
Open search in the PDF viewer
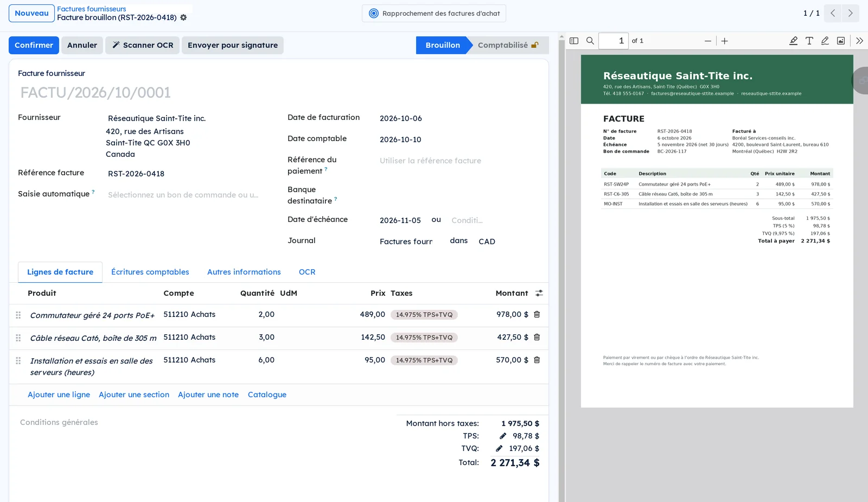(590, 41)
